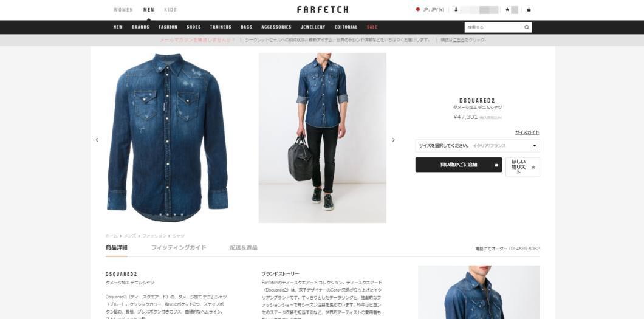
Task: Expand the size selection dropdown
Action: pyautogui.click(x=478, y=146)
